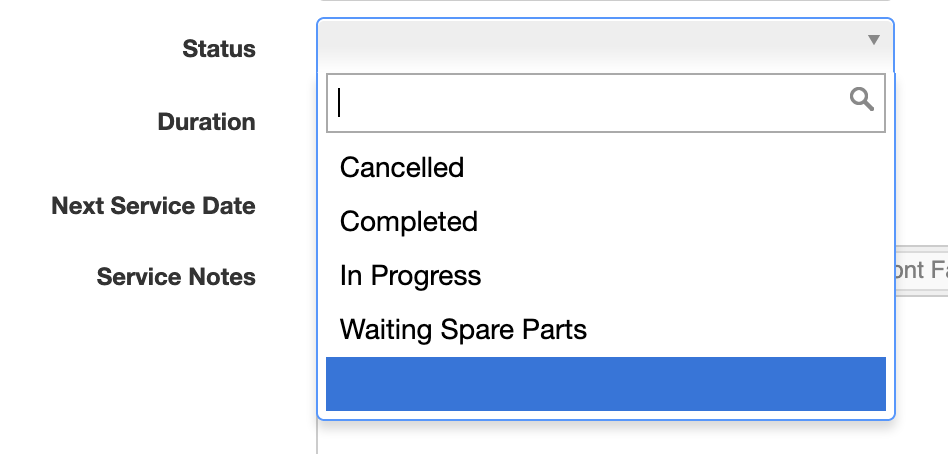This screenshot has height=454, width=948.
Task: Click the Service Notes label
Action: pyautogui.click(x=176, y=277)
